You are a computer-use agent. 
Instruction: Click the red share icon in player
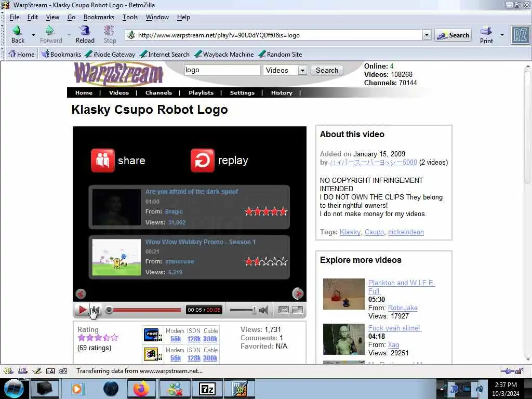[x=103, y=160]
